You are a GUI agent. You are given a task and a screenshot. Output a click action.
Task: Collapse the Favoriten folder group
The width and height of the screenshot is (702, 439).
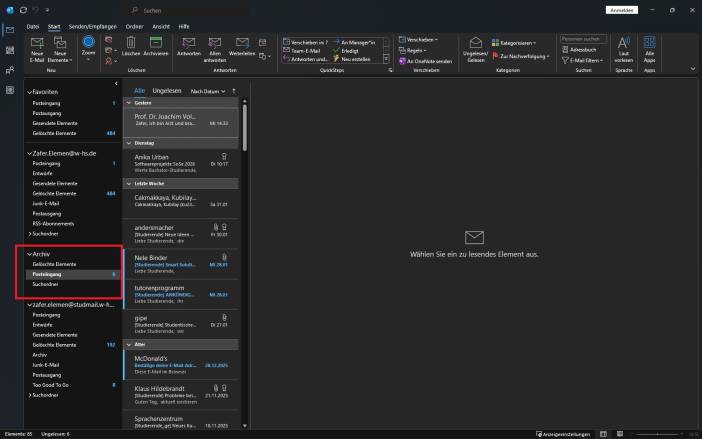pos(29,91)
